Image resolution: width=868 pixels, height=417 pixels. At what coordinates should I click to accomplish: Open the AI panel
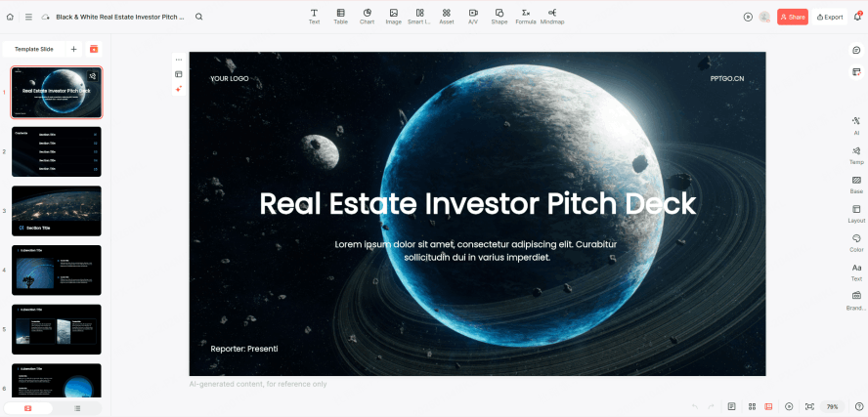(856, 126)
